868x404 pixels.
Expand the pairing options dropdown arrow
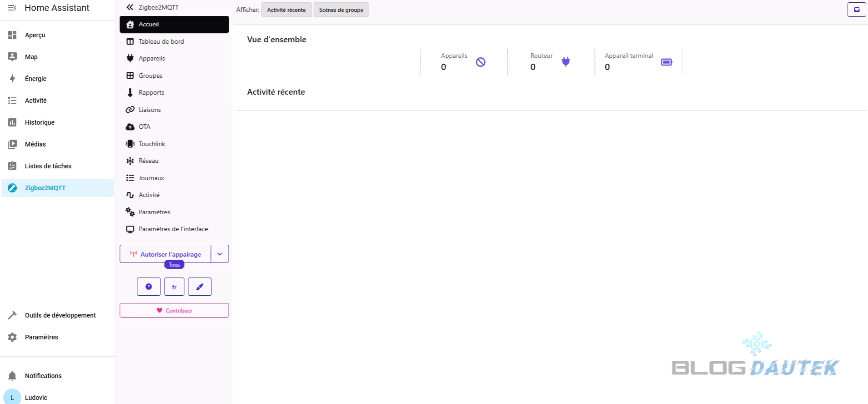click(x=220, y=254)
